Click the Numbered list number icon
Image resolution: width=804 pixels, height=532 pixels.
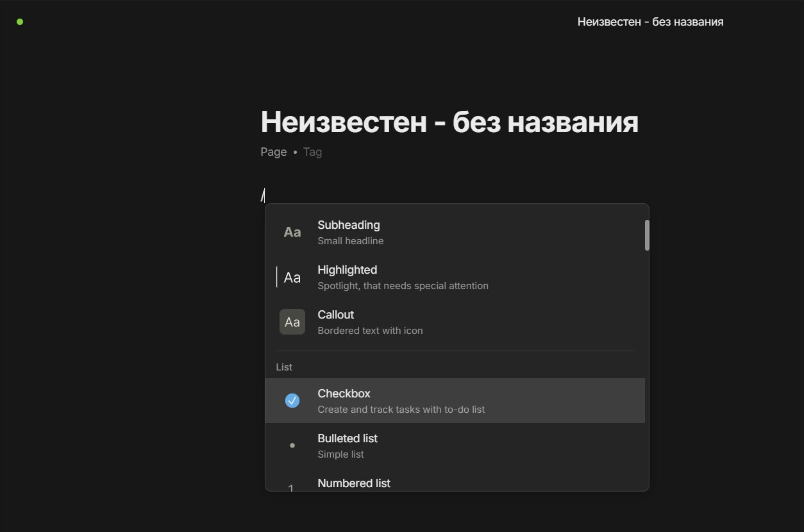(291, 488)
